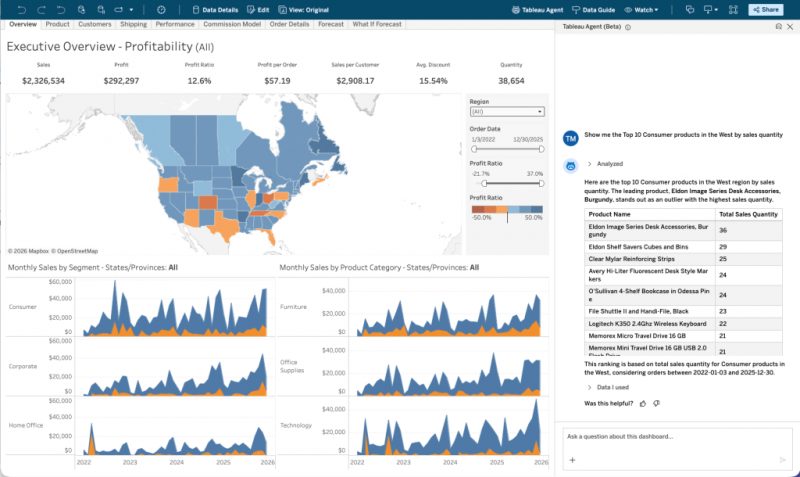The width and height of the screenshot is (800, 477).
Task: Click the Full Screen icon
Action: (x=733, y=10)
